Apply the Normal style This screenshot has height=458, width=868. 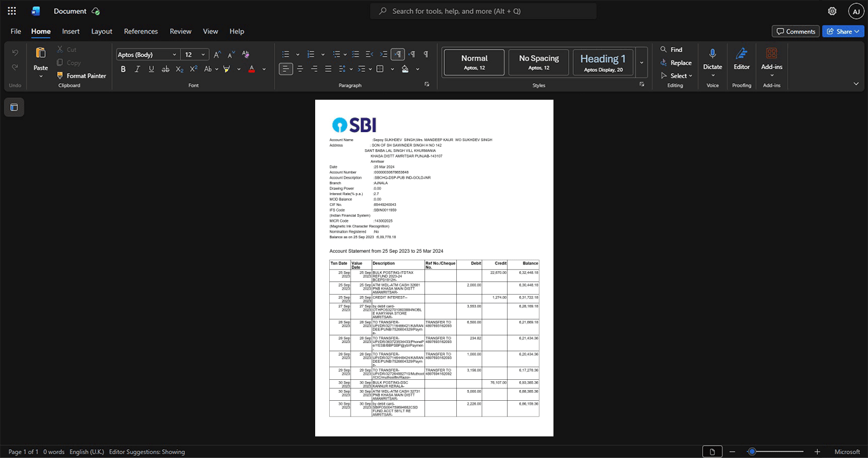(474, 62)
